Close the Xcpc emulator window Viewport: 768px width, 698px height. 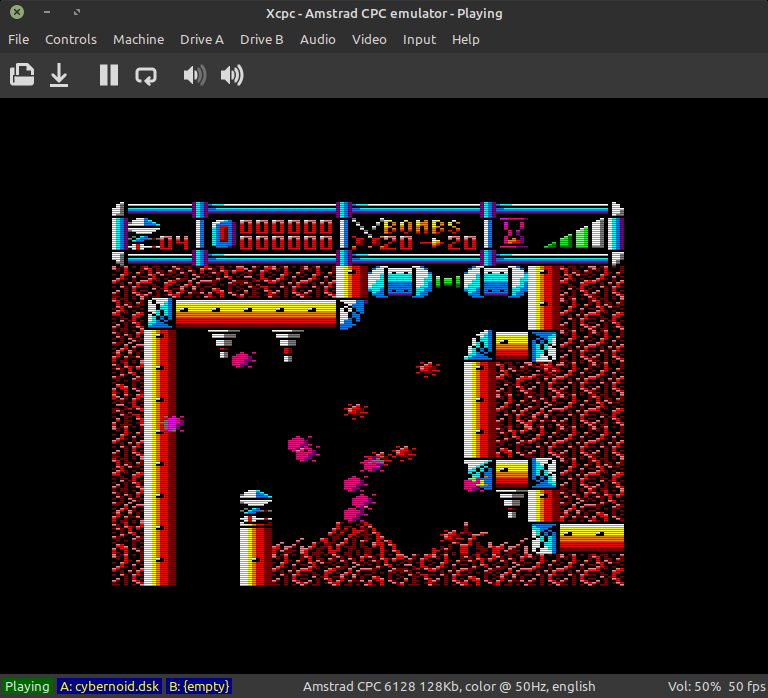17,12
